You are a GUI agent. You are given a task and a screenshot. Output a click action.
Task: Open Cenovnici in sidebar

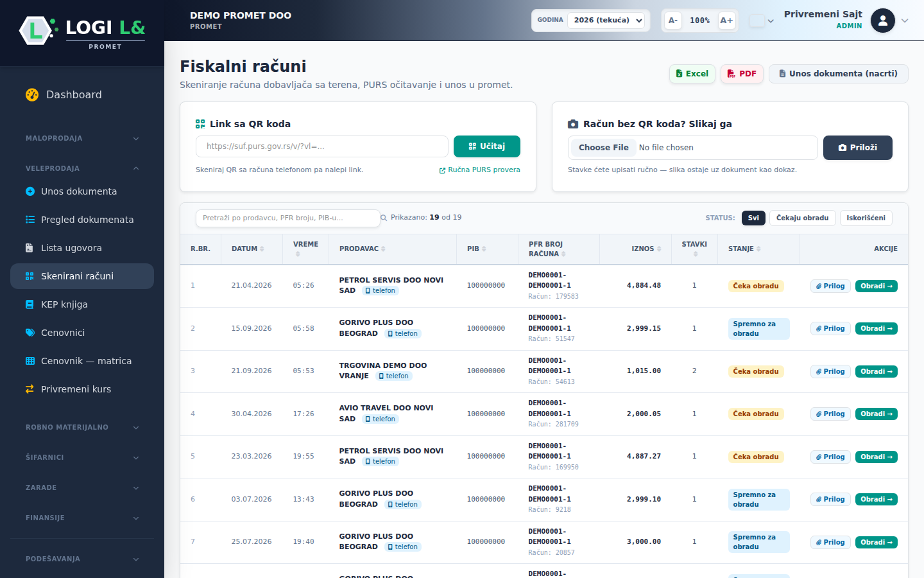82,333
